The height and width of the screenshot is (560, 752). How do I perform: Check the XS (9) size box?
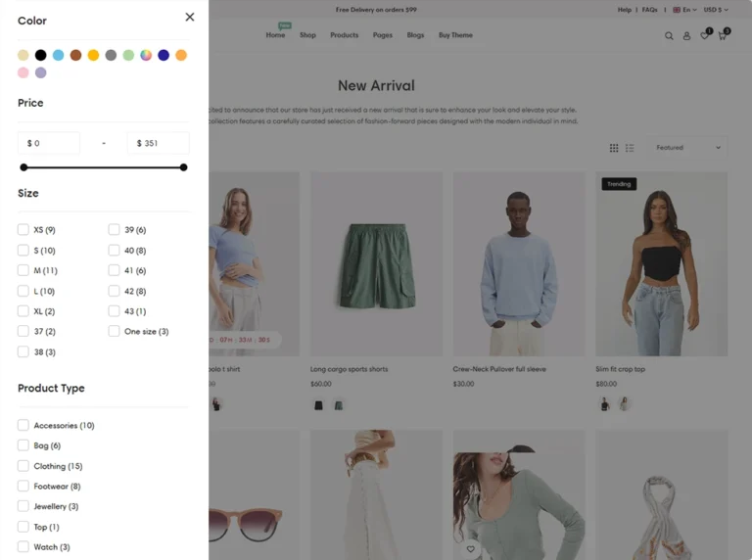click(x=23, y=230)
